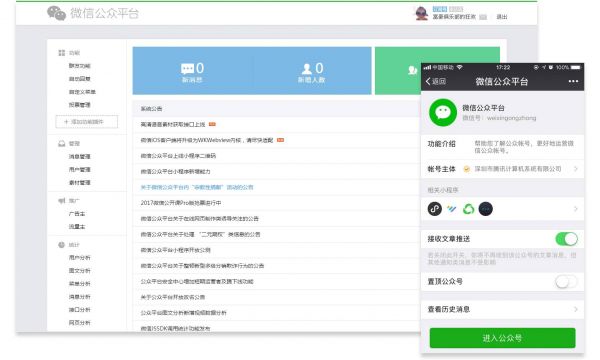Open 消息分析 in the sidebar
The image size is (600, 360).
click(x=80, y=296)
